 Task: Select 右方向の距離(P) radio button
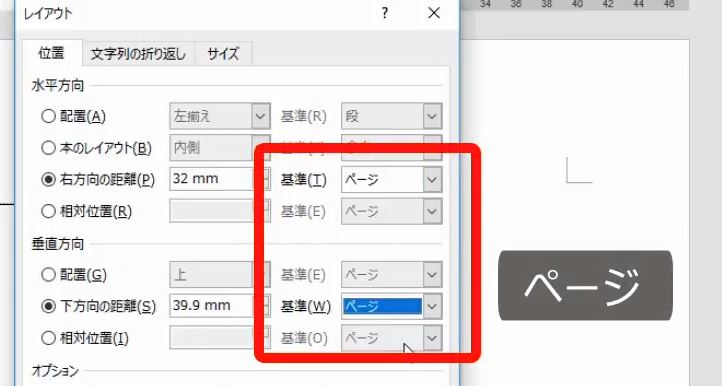point(48,179)
